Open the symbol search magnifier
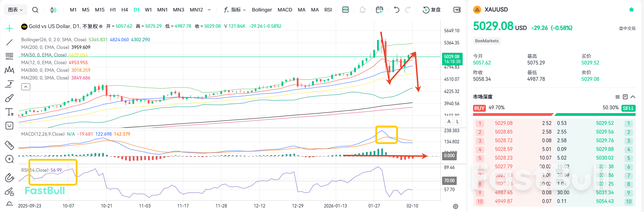Viewport: 644px width, 212px height. point(35,10)
